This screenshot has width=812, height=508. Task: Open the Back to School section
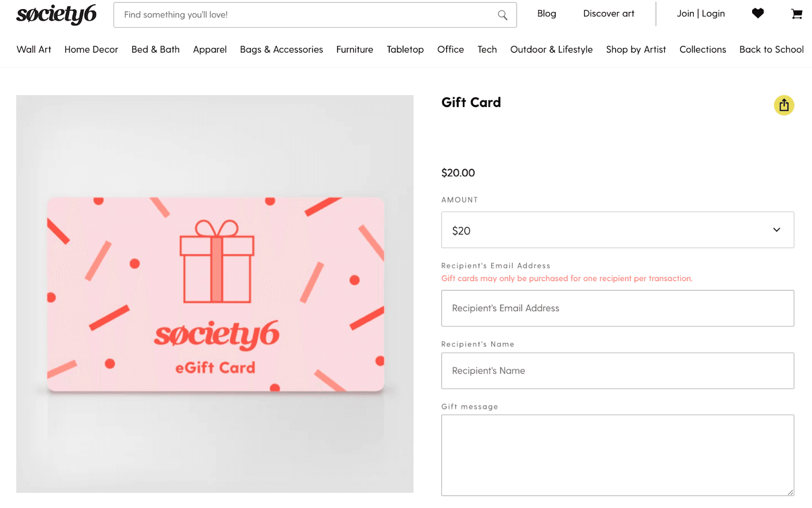click(x=771, y=49)
